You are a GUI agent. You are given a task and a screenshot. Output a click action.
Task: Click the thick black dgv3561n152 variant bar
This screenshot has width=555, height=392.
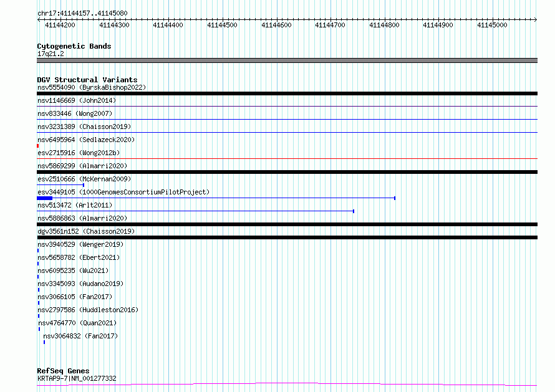pos(287,237)
